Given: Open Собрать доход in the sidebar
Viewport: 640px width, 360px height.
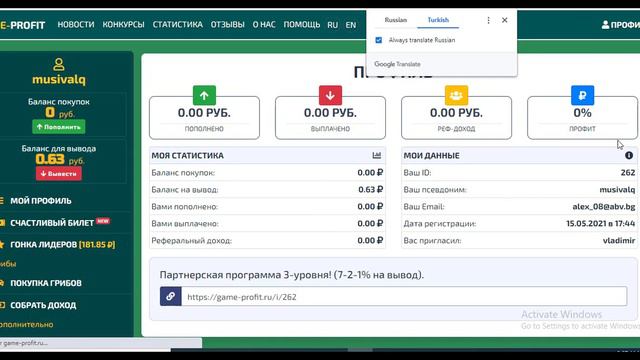Looking at the screenshot, I should pyautogui.click(x=43, y=305).
